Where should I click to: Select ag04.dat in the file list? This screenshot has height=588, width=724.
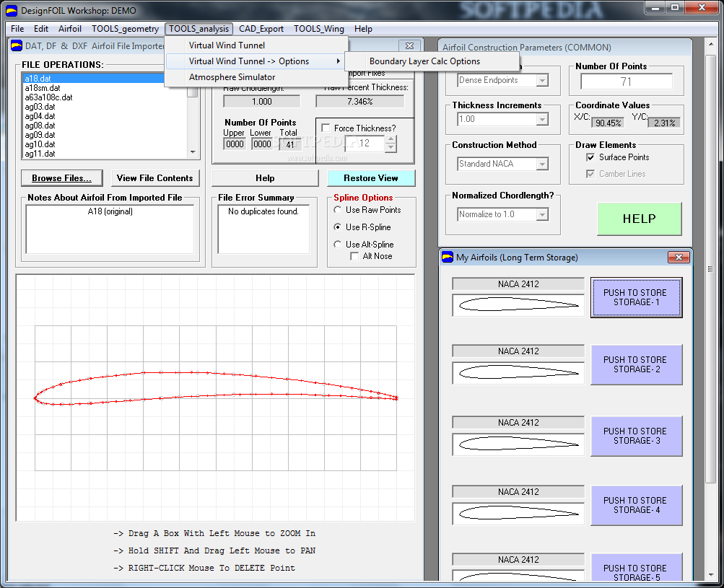[105, 116]
